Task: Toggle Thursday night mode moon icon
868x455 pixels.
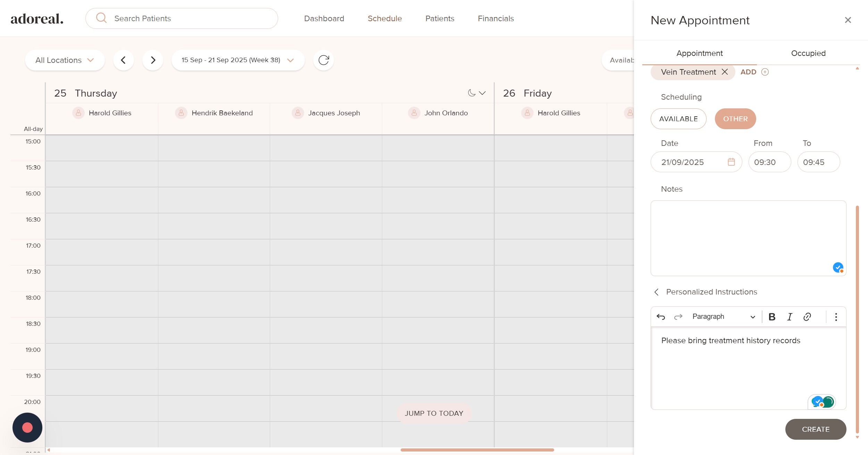Action: [471, 93]
